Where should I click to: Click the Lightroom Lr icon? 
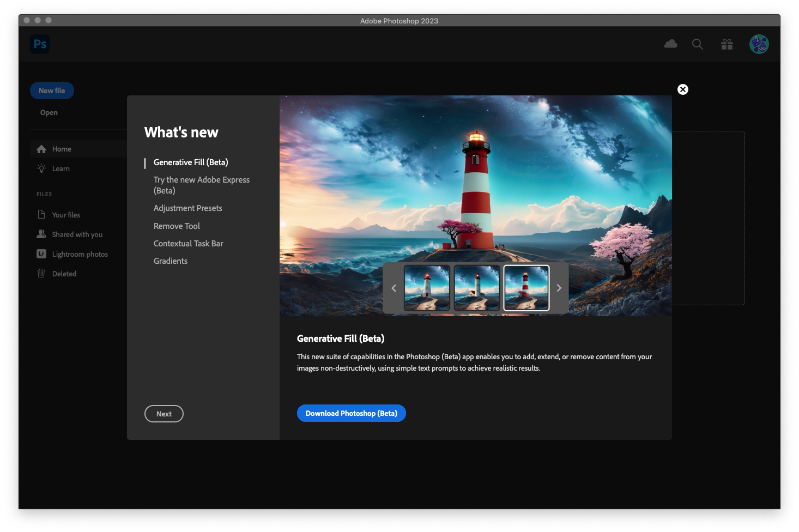pyautogui.click(x=41, y=253)
